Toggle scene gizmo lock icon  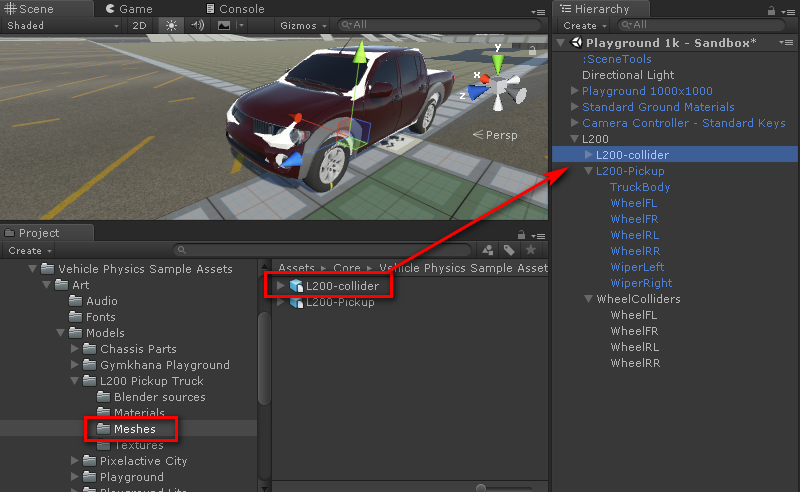pos(532,51)
